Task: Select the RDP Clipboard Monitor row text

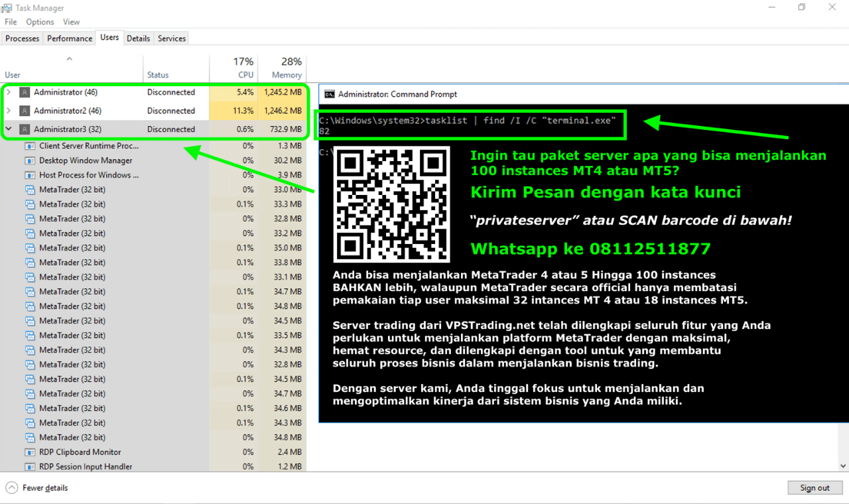Action: 80,452
